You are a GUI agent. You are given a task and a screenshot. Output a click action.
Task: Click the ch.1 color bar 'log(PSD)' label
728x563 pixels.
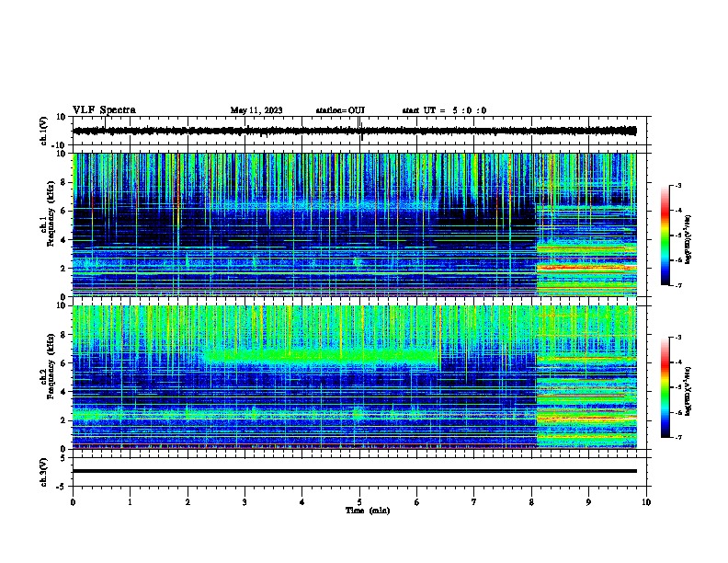(x=688, y=239)
